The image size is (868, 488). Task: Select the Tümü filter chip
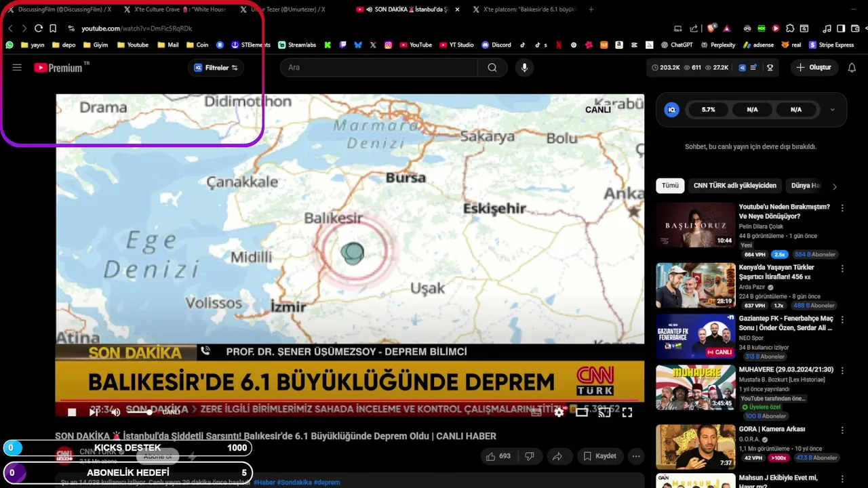[x=670, y=186]
